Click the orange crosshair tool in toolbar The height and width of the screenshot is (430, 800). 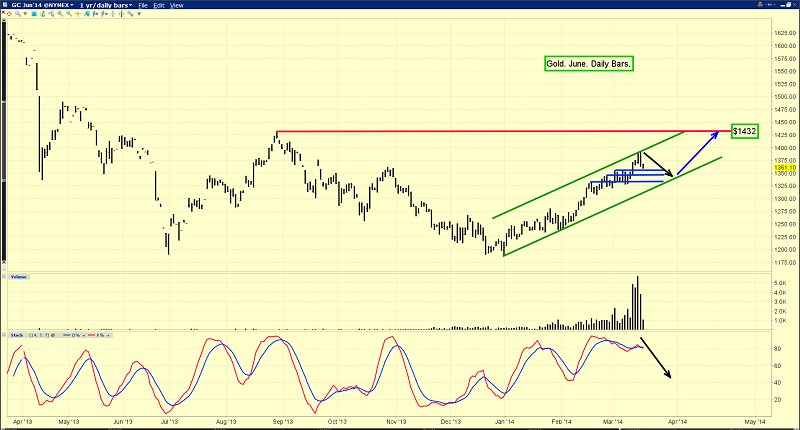click(x=77, y=13)
